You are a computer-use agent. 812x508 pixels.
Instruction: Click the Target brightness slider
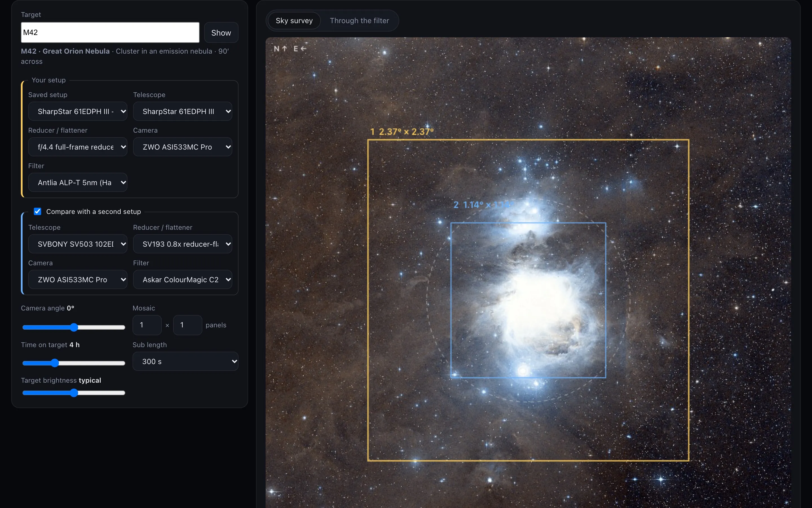[74, 393]
